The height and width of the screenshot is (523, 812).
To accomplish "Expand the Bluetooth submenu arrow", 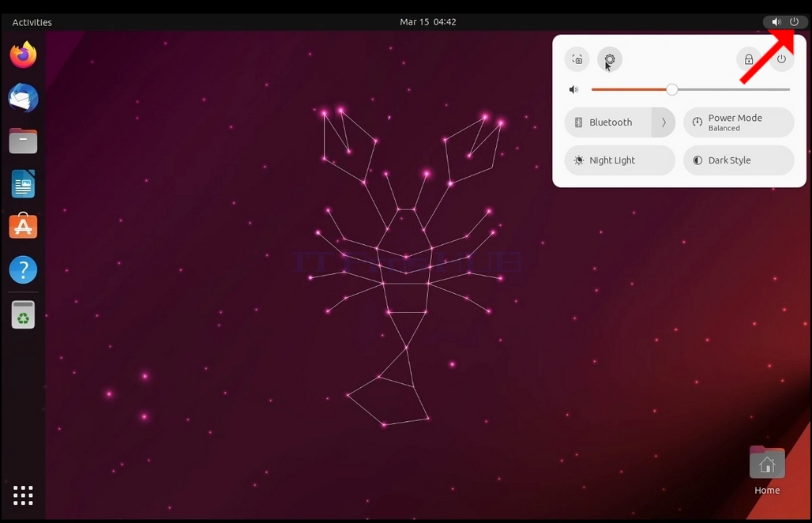I will tap(664, 122).
